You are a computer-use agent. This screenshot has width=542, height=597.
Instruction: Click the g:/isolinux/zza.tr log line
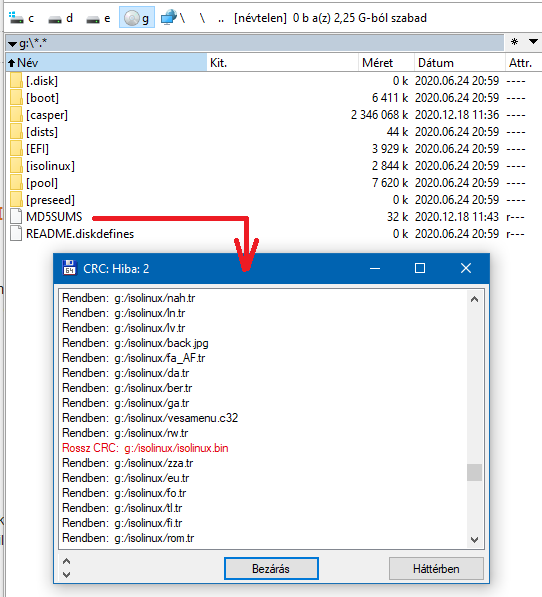click(128, 463)
